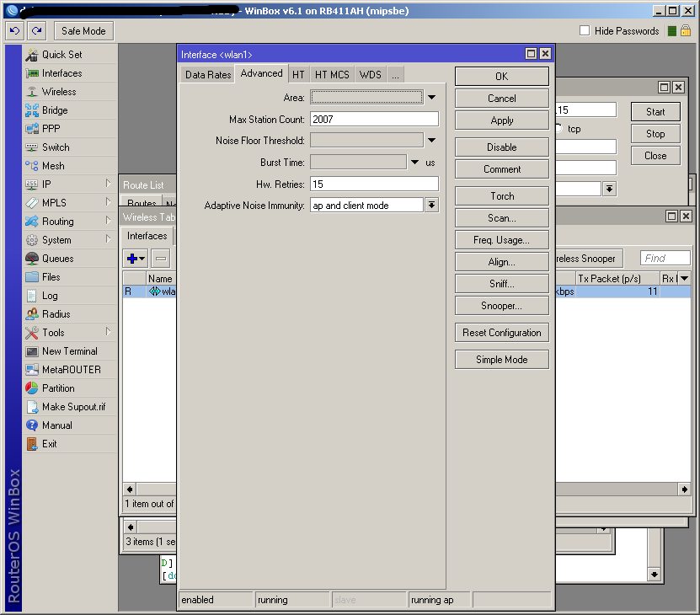Click right arrow of Wireless Tables horizontal scrollbar
The height and width of the screenshot is (615, 700).
click(x=684, y=489)
